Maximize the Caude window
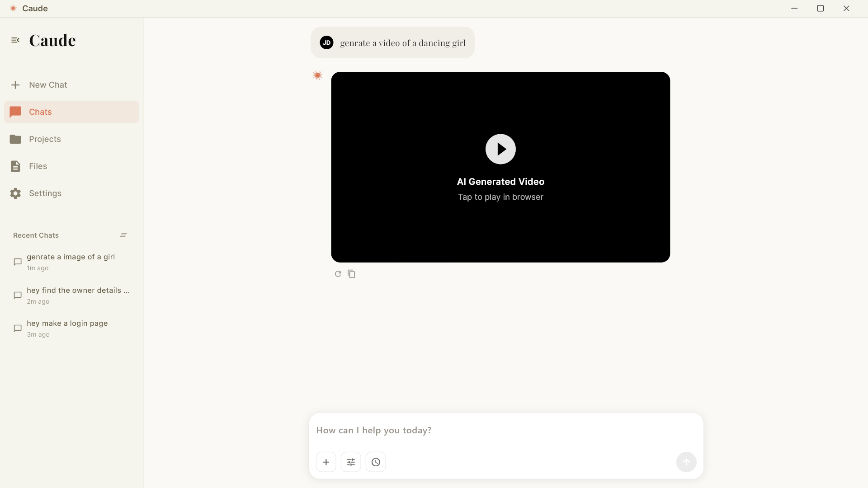This screenshot has height=488, width=868. point(820,9)
